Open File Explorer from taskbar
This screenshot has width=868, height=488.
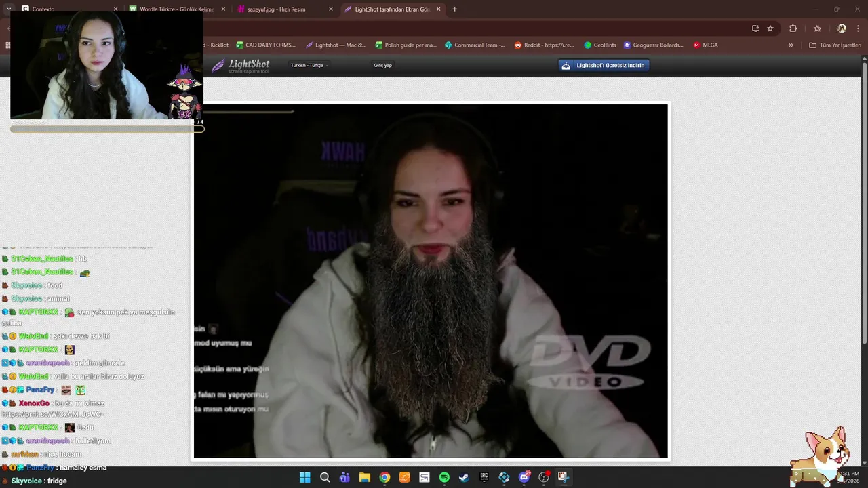click(x=364, y=477)
